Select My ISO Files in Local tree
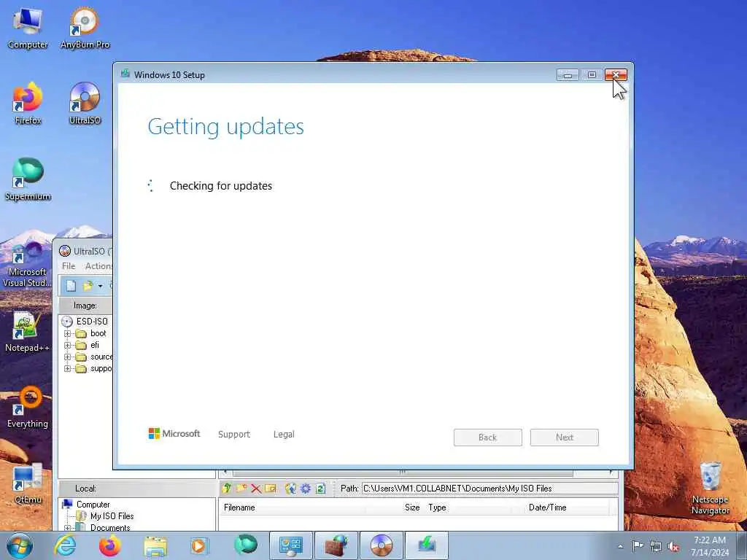The image size is (747, 560). pyautogui.click(x=112, y=516)
